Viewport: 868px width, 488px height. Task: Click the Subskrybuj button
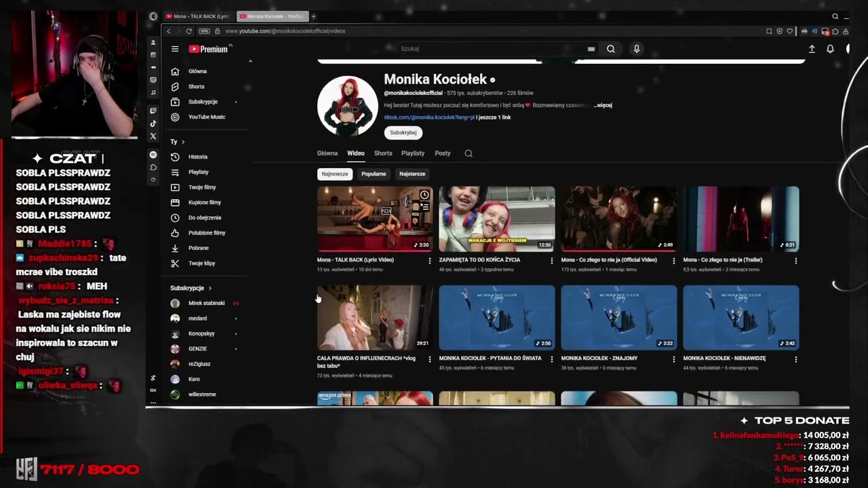tap(403, 133)
